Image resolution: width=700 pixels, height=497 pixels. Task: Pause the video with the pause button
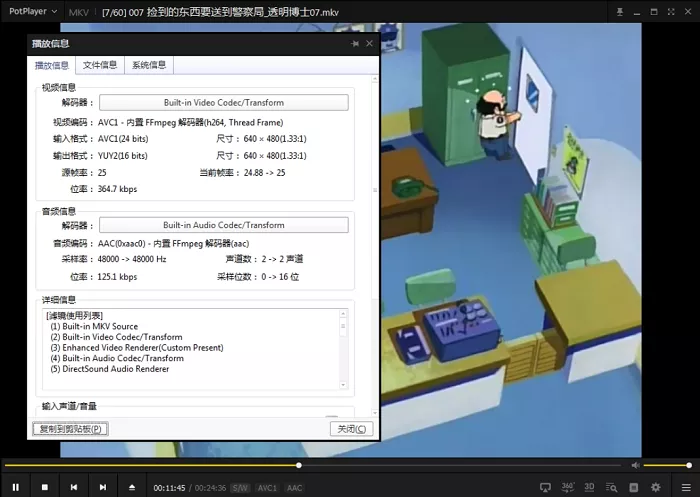[15, 487]
